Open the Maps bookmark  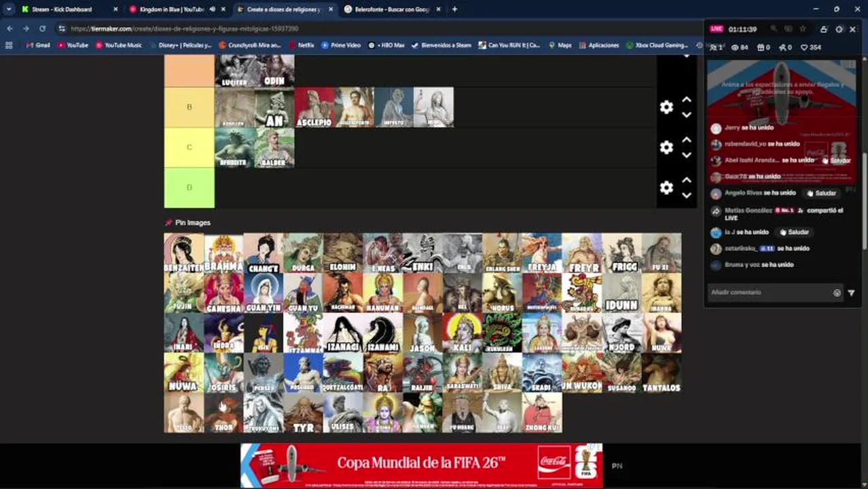click(560, 46)
